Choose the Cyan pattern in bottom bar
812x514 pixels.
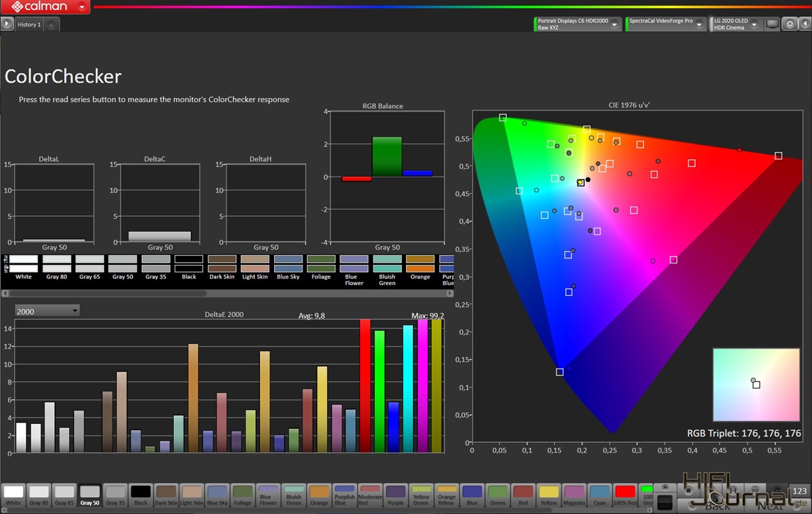coord(599,495)
